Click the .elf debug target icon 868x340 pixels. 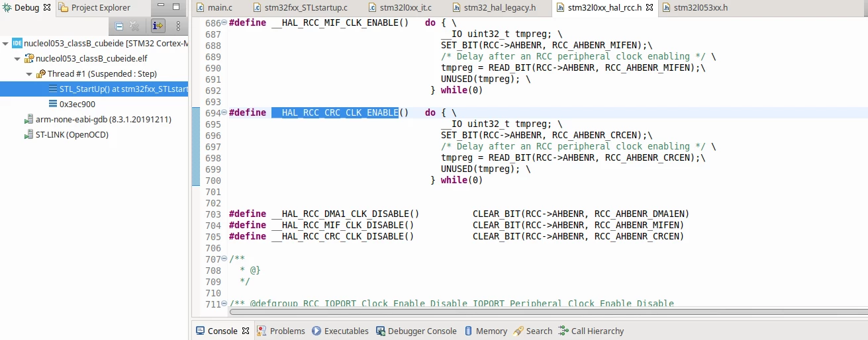[x=29, y=58]
